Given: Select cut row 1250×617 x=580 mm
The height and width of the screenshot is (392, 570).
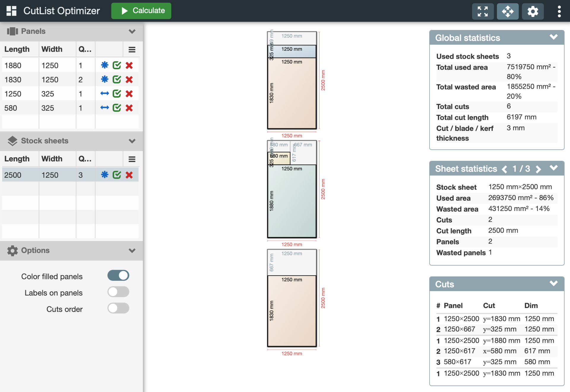Looking at the screenshot, I should [x=497, y=351].
